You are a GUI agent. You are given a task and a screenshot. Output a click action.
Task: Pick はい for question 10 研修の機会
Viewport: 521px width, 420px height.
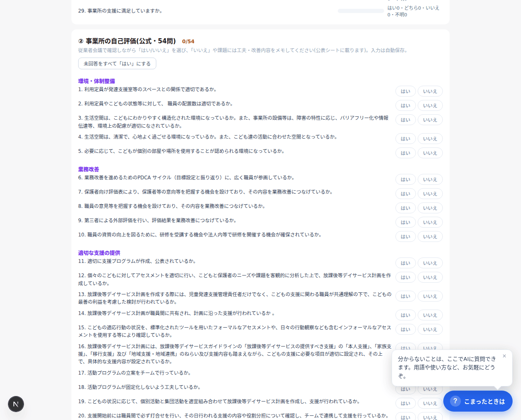pyautogui.click(x=405, y=236)
